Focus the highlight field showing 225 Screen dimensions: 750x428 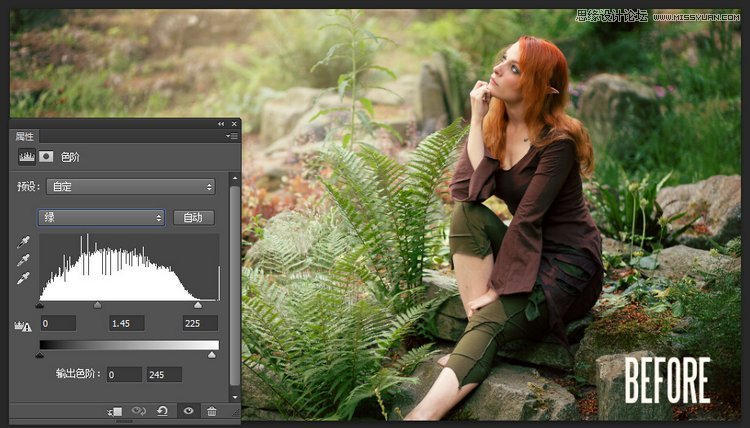(x=200, y=323)
